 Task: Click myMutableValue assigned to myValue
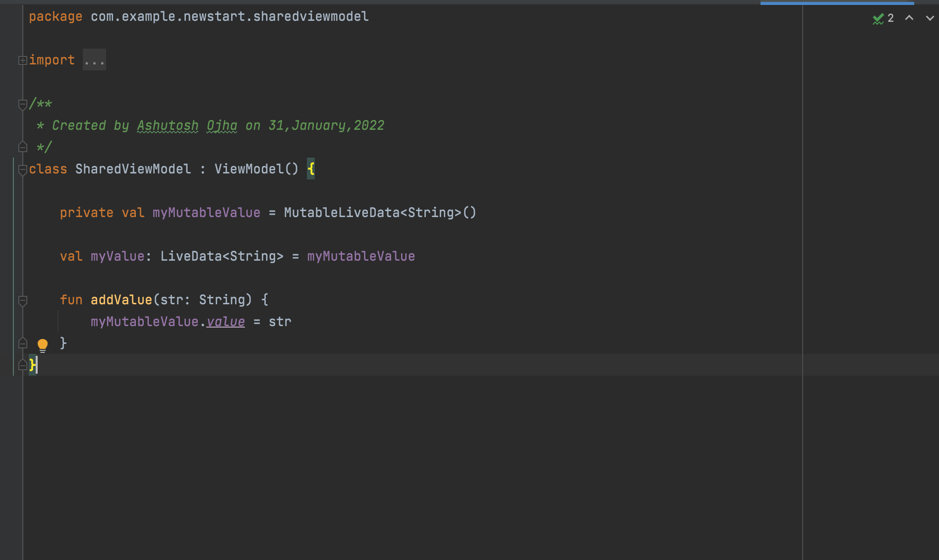coord(361,256)
